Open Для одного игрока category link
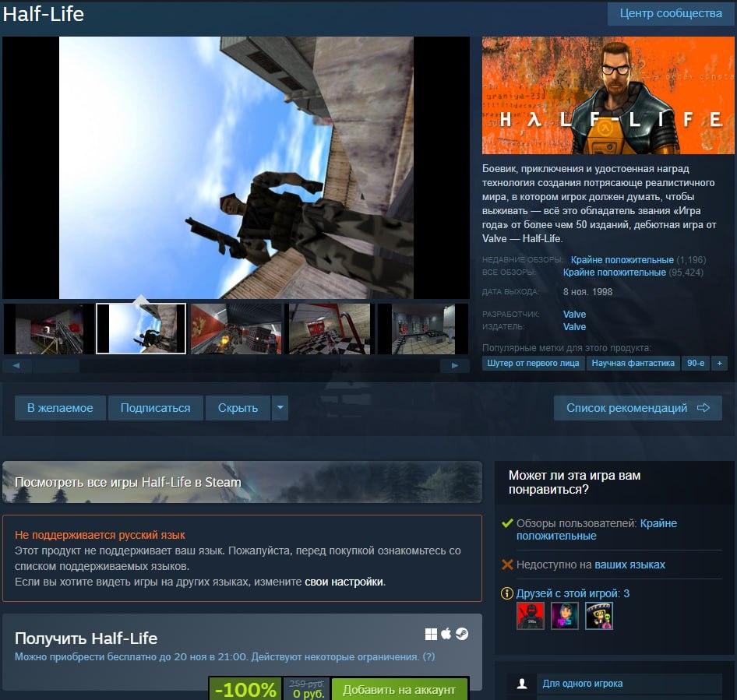The height and width of the screenshot is (700, 737). coord(583,684)
